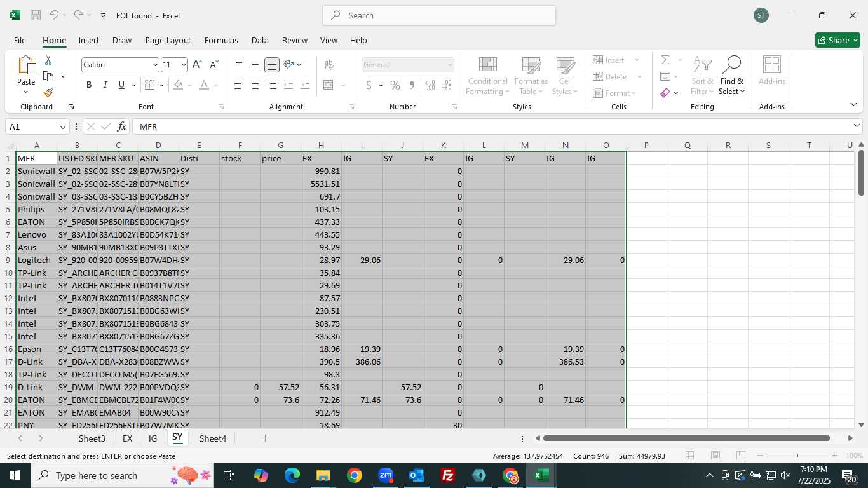Increase font size with larger A icon
The image size is (868, 488).
tap(197, 64)
